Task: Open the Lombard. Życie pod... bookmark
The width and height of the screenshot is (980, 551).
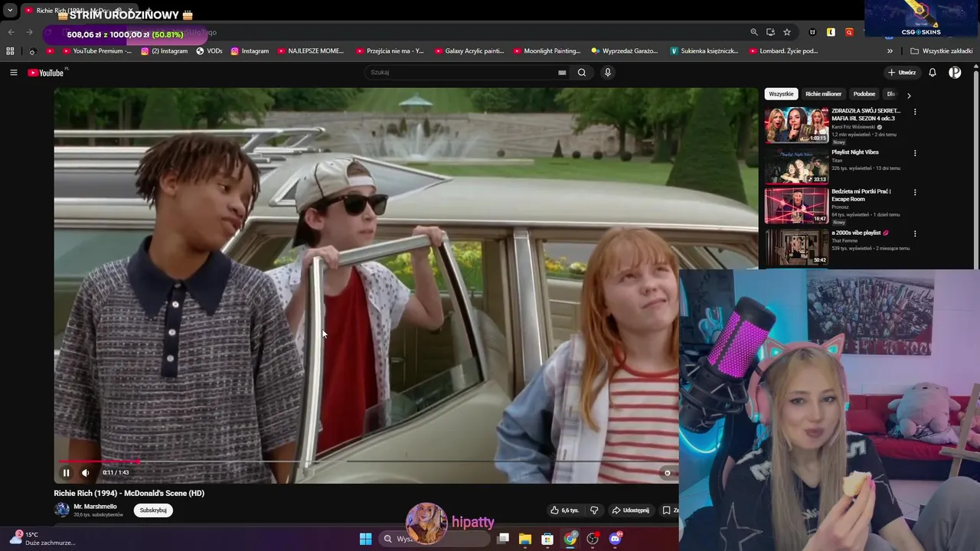Action: [x=783, y=51]
